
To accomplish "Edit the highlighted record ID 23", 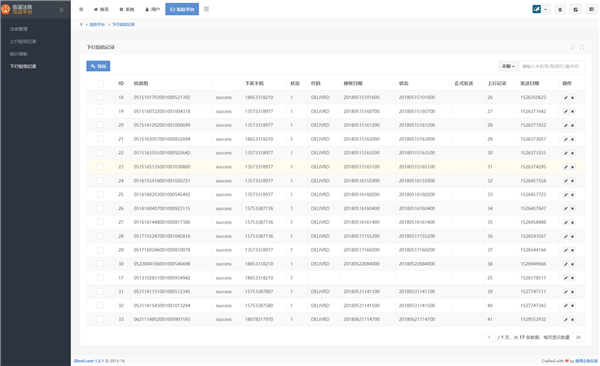I will [566, 167].
